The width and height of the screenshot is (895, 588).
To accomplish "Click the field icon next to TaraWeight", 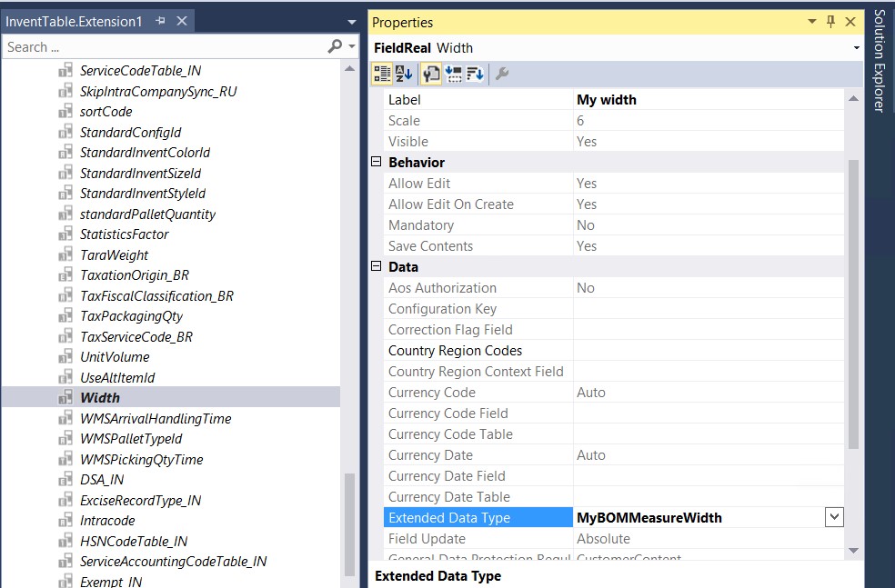I will (x=65, y=254).
